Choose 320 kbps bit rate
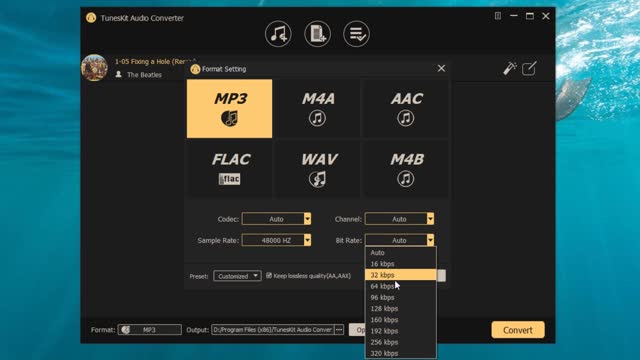This screenshot has width=640, height=360. point(400,353)
